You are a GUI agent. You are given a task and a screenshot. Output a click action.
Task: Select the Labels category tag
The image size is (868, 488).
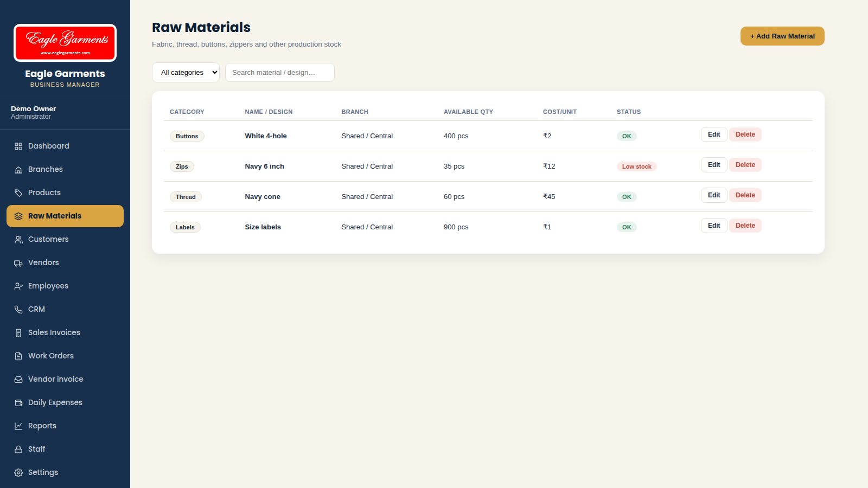point(185,227)
